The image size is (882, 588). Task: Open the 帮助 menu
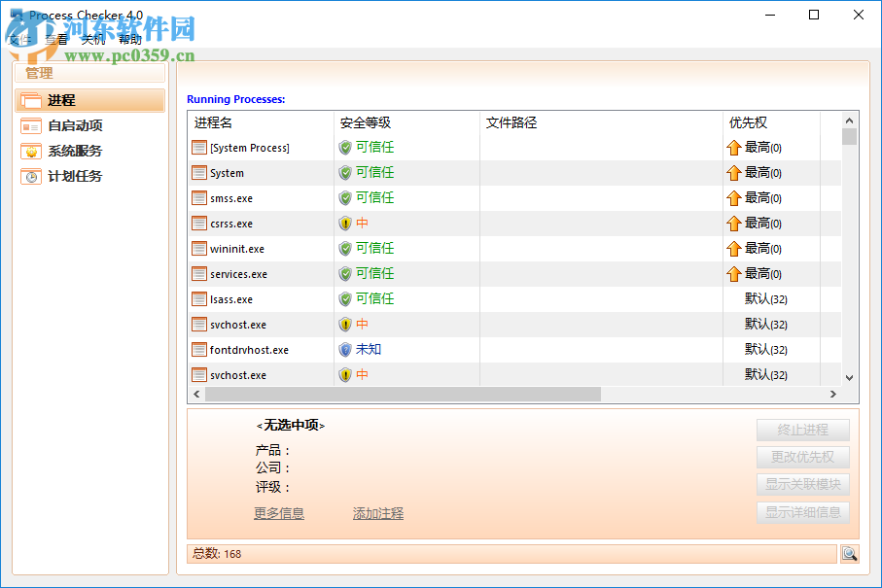click(x=127, y=39)
